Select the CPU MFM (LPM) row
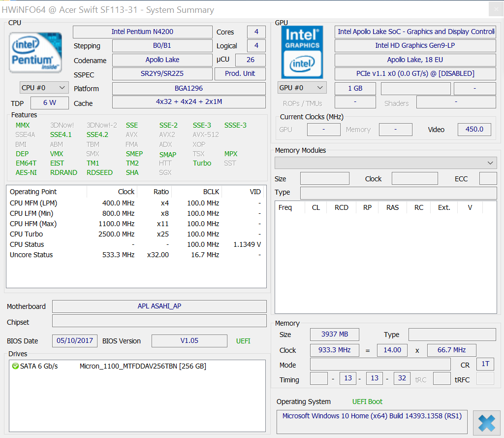Viewport: 504px width, 438px height. tap(136, 203)
